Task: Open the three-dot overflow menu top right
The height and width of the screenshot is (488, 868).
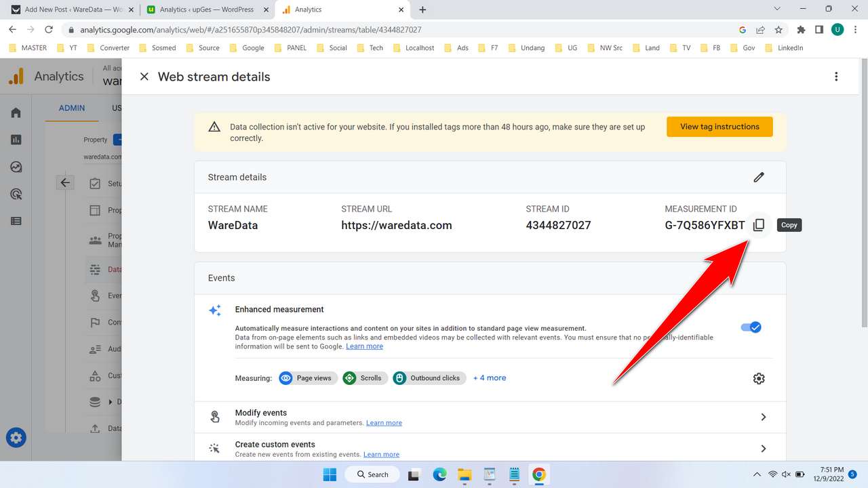Action: (836, 76)
